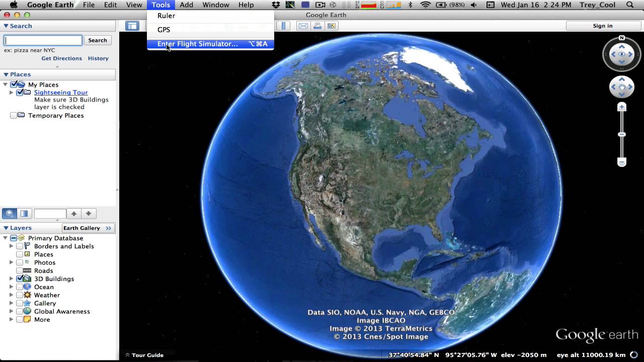
Task: Click the Get Directions link
Action: pyautogui.click(x=61, y=58)
